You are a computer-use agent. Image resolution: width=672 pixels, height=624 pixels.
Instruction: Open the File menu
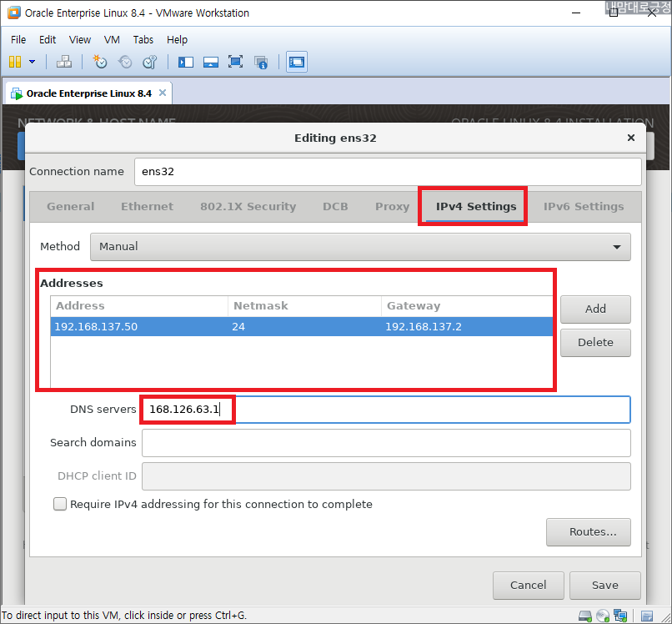pyautogui.click(x=18, y=39)
